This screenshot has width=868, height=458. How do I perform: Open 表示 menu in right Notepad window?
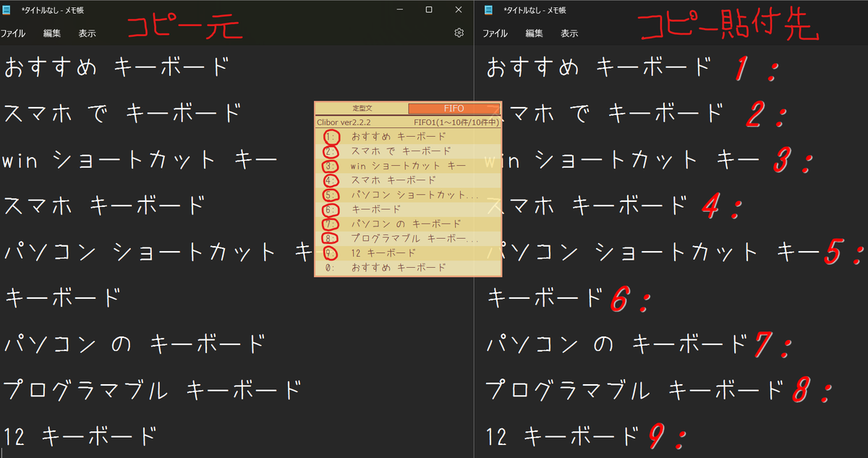(x=569, y=33)
